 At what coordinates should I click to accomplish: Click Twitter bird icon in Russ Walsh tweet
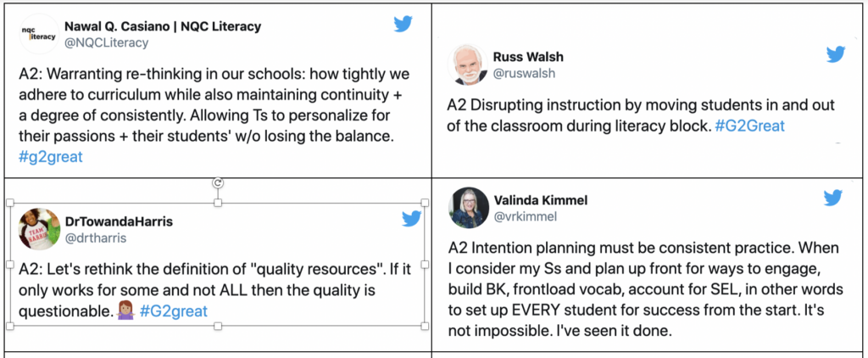(836, 54)
